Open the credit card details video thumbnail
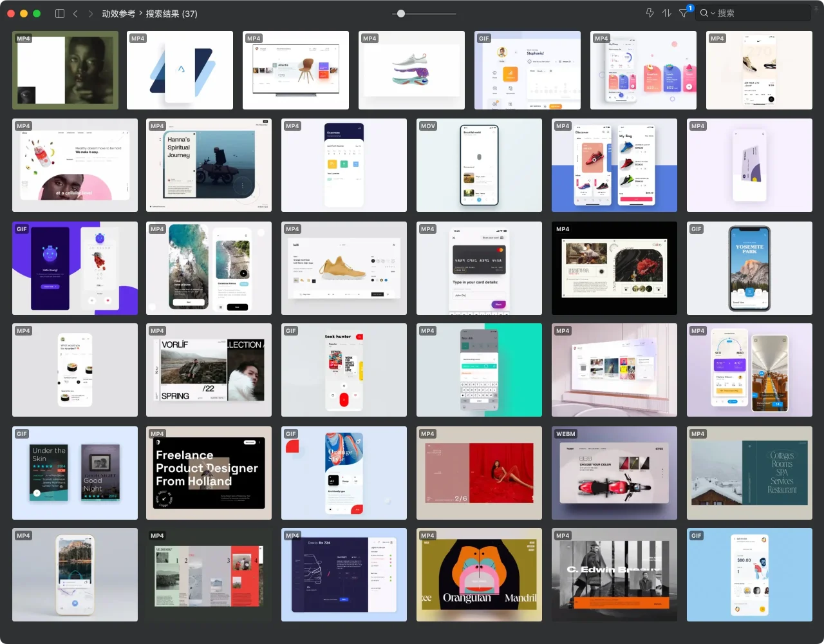This screenshot has height=644, width=824. point(479,268)
